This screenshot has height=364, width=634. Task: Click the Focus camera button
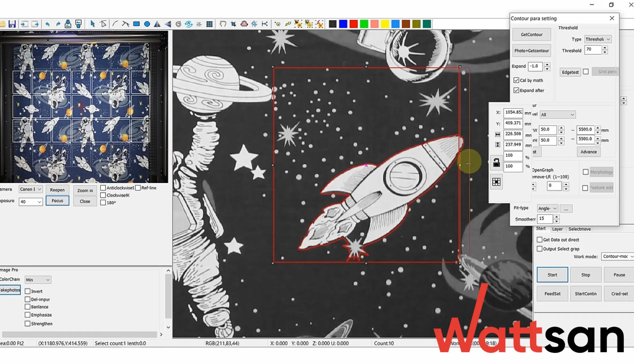pos(57,201)
